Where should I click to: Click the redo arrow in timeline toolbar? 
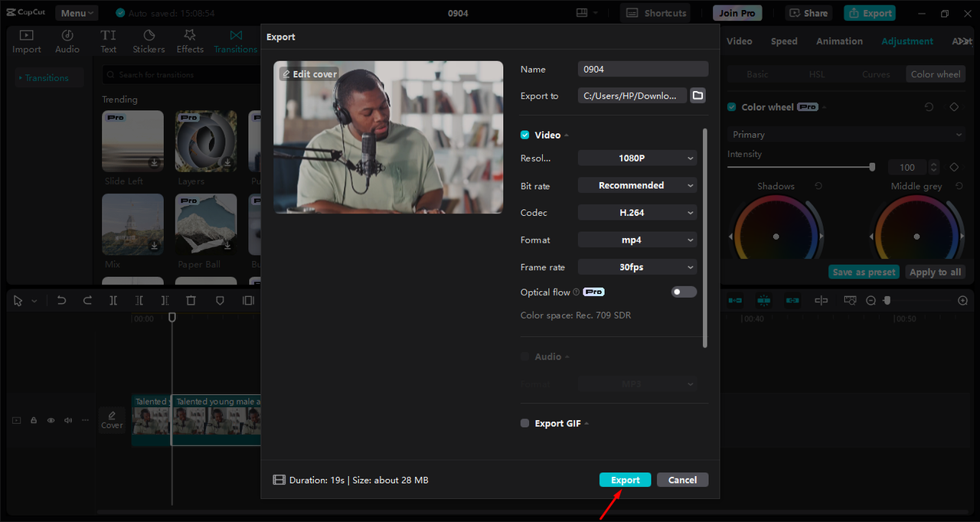point(87,301)
